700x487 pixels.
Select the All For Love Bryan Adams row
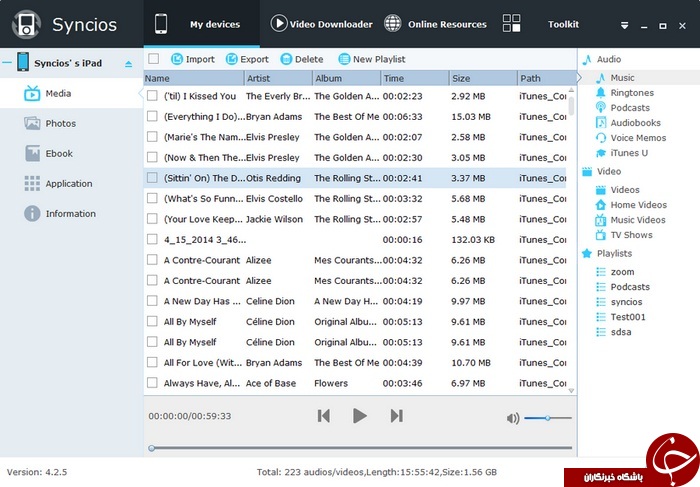point(355,362)
